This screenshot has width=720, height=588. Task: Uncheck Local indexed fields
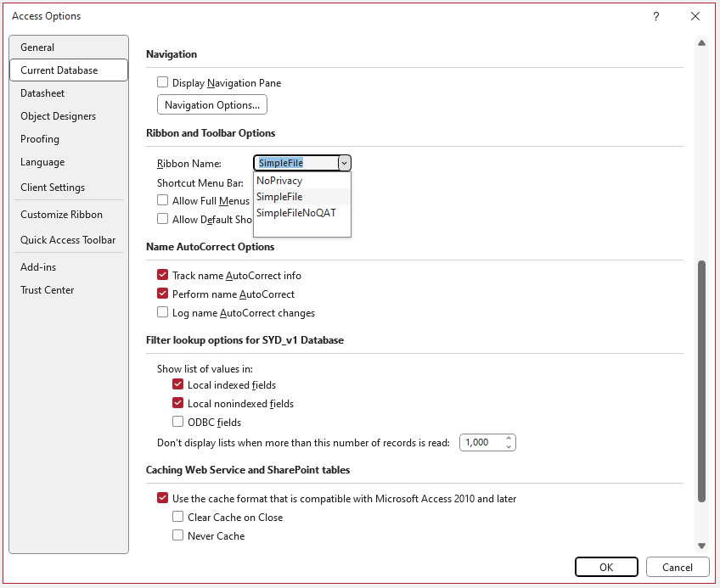[177, 384]
